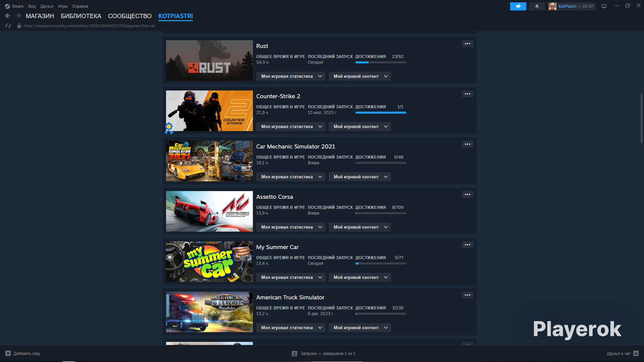Click the American Truck Simulator cover image

point(209,312)
